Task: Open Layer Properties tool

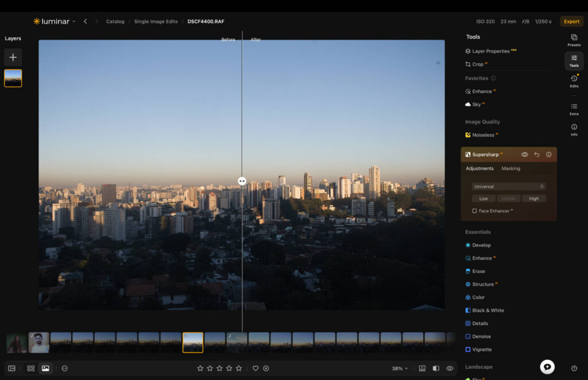Action: point(490,51)
